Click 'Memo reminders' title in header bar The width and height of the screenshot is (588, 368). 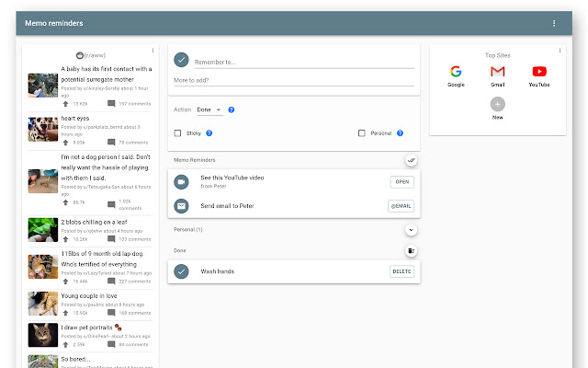click(x=54, y=23)
